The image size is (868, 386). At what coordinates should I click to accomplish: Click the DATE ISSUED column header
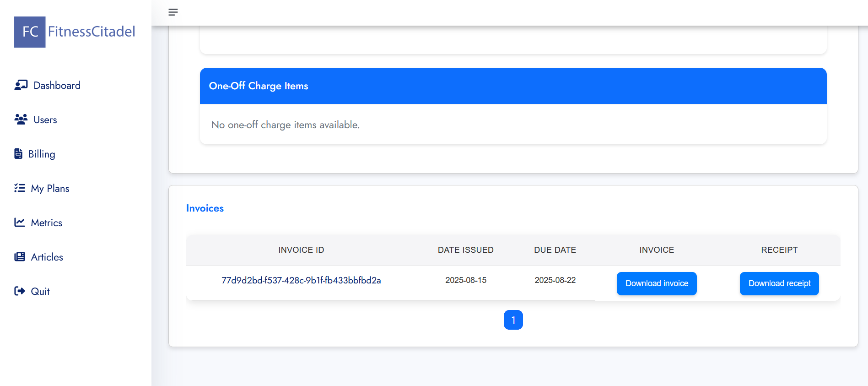pyautogui.click(x=465, y=250)
